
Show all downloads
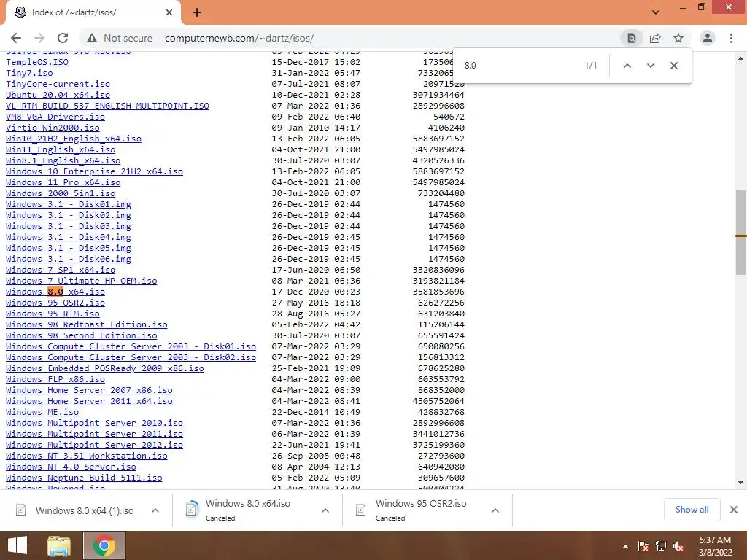point(692,510)
